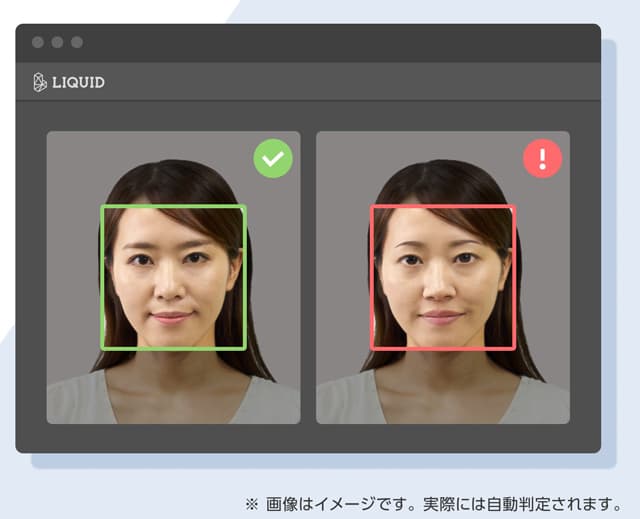This screenshot has height=519, width=640.
Task: Select the LIQUID brand name text
Action: click(78, 82)
